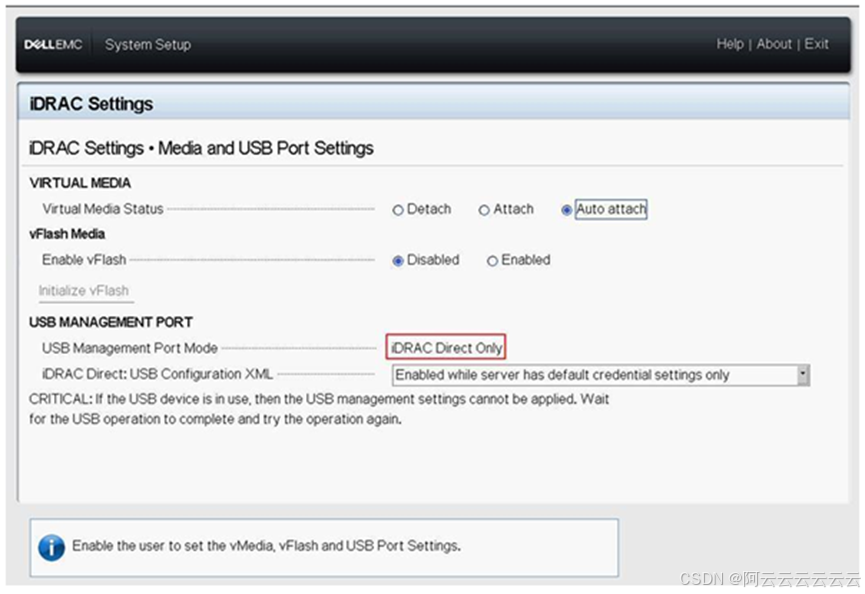Click the USB Configuration XML dropdown arrow

click(x=803, y=374)
